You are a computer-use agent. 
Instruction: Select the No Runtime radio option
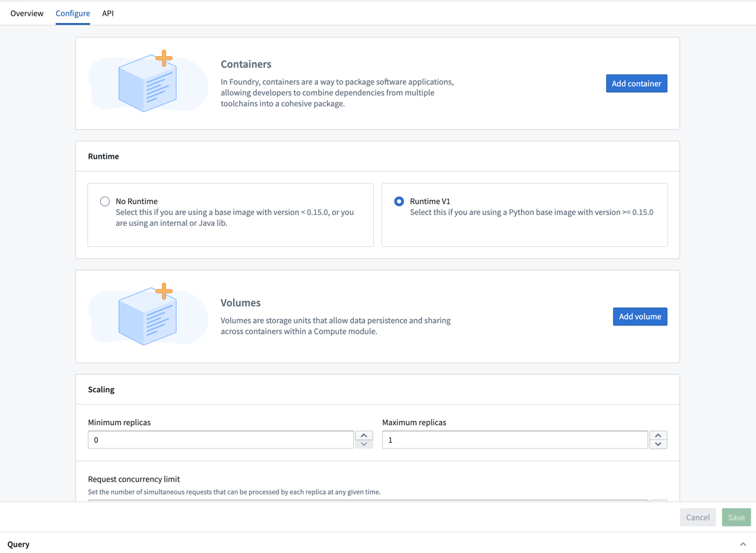coord(105,201)
